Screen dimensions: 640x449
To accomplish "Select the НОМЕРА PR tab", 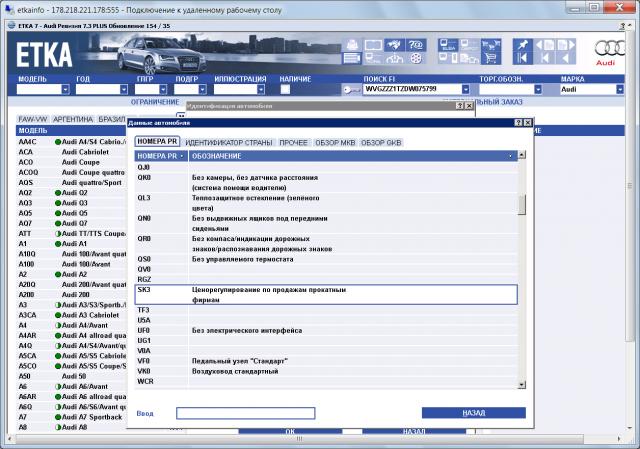I will 157,142.
